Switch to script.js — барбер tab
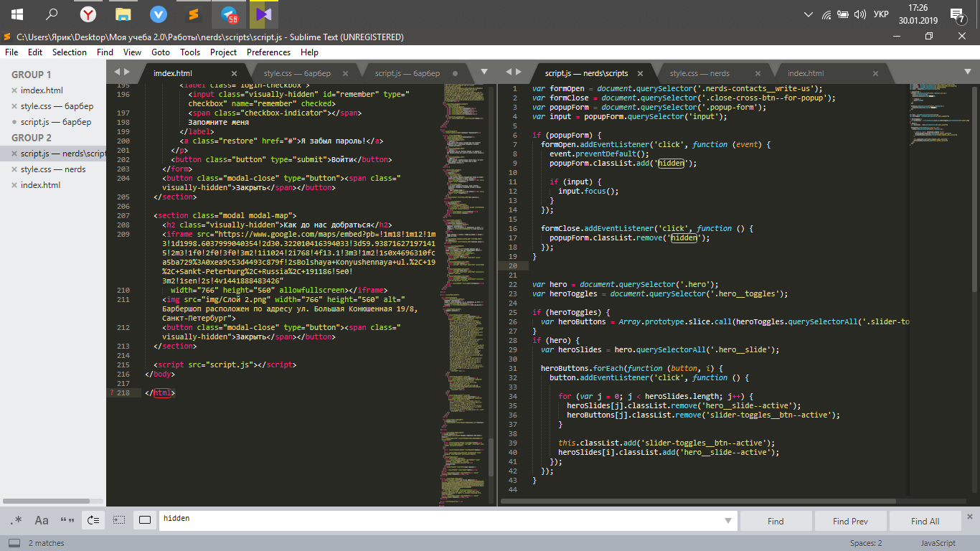The image size is (980, 551). pyautogui.click(x=407, y=73)
